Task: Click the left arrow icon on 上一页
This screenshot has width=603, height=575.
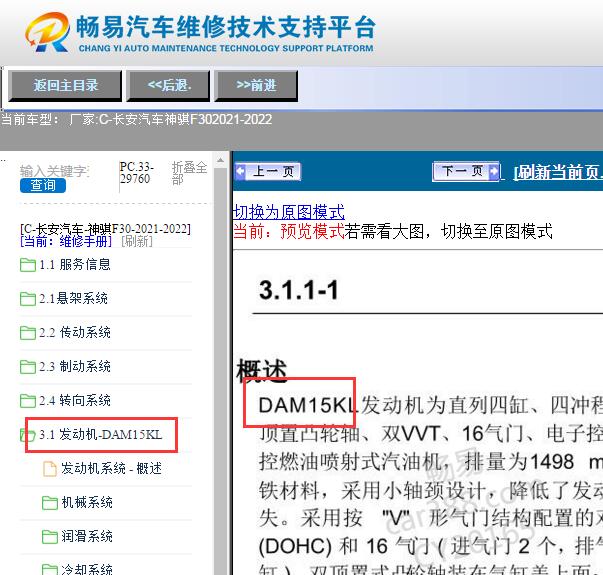Action: click(240, 171)
